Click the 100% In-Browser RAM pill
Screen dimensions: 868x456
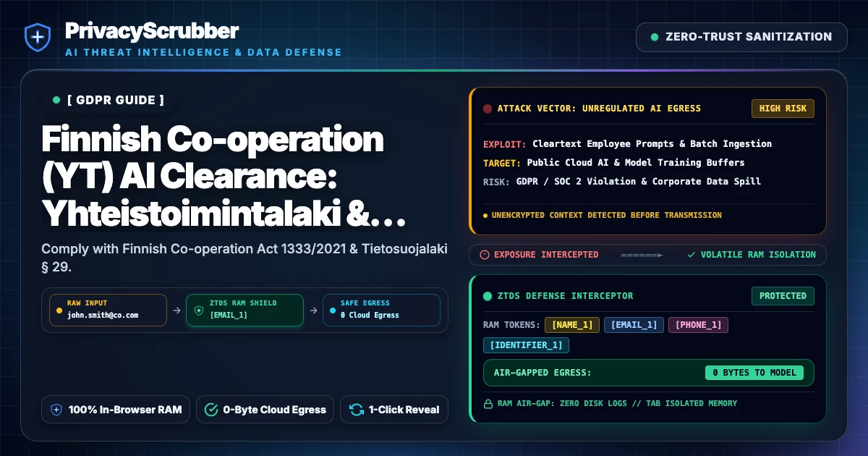pyautogui.click(x=116, y=410)
